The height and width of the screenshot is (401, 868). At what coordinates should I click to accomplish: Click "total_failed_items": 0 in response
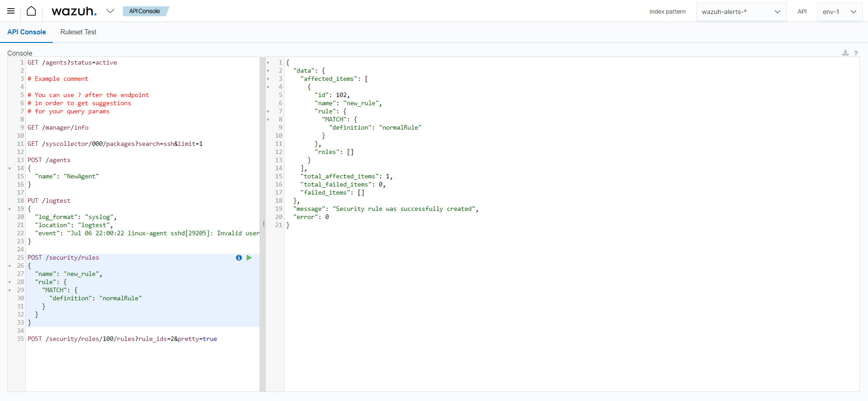coord(343,185)
